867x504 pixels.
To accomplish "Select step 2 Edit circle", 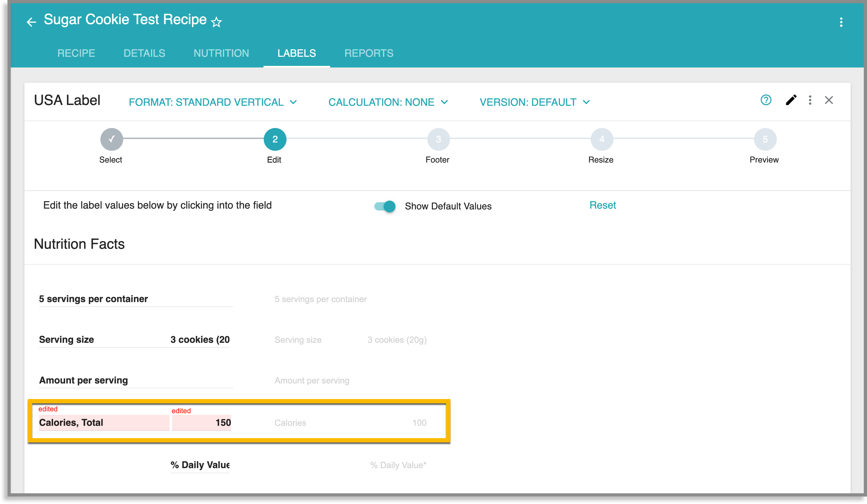I will 275,139.
